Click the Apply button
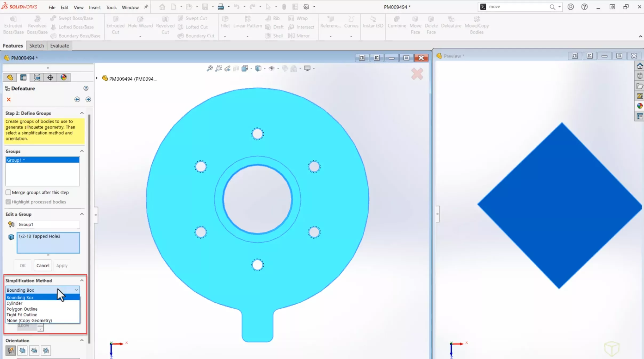The image size is (644, 359). (x=62, y=265)
